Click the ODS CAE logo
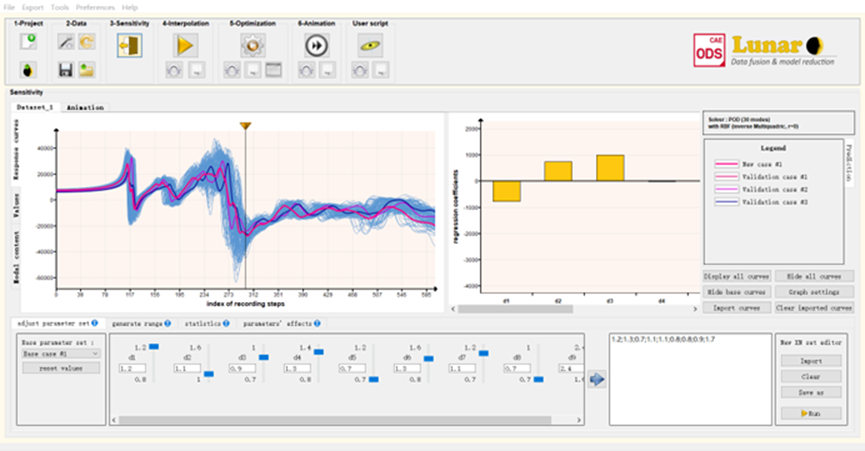Image resolution: width=865 pixels, height=451 pixels. click(709, 50)
